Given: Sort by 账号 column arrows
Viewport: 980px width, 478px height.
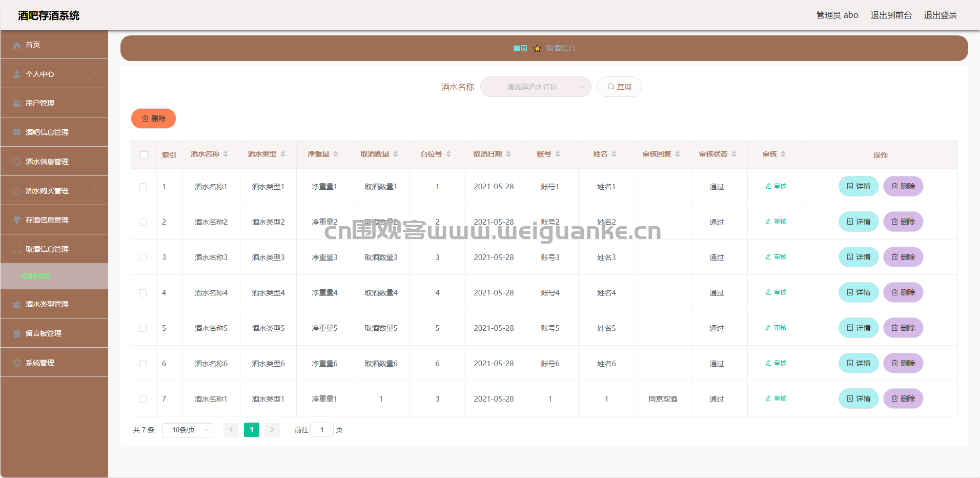Looking at the screenshot, I should coord(558,154).
